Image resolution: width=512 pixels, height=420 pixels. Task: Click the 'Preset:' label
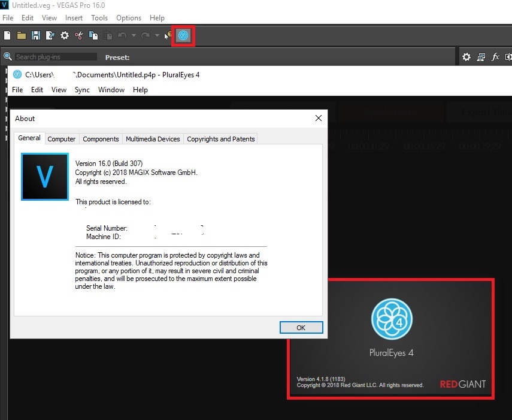pyautogui.click(x=117, y=58)
